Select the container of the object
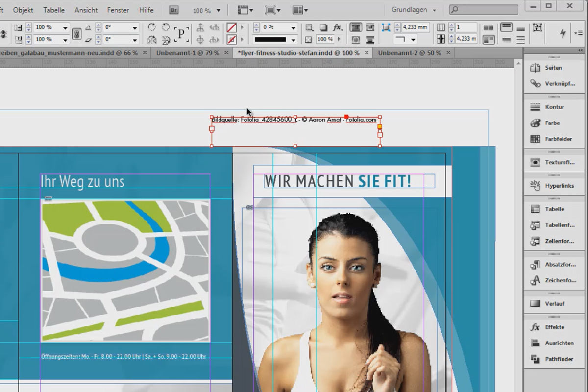The image size is (588, 392). pyautogui.click(x=201, y=27)
